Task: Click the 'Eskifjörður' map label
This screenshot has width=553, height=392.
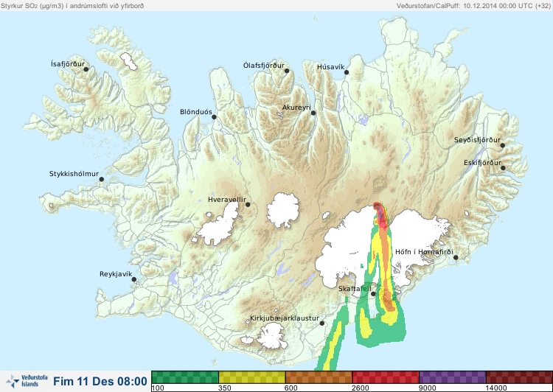Action: pyautogui.click(x=482, y=163)
